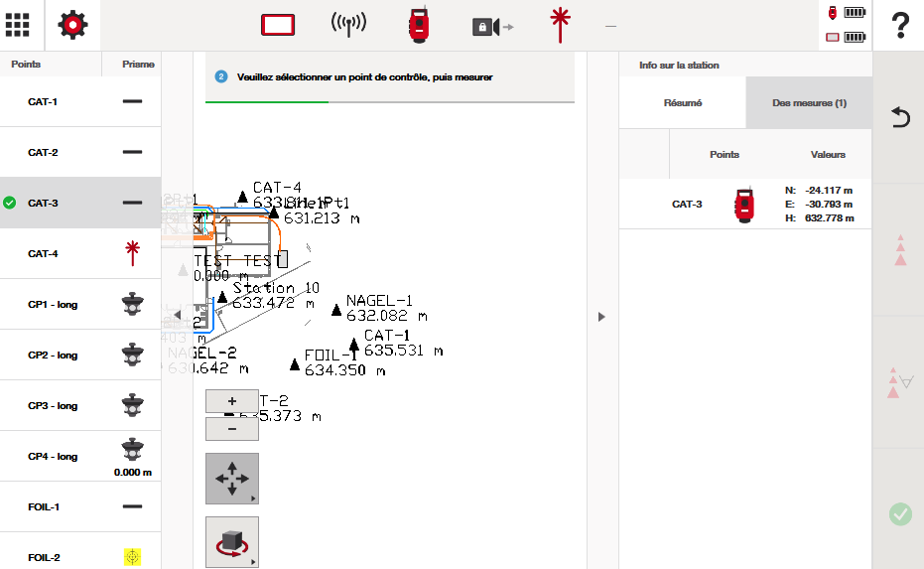Open settings with the red gear icon

pyautogui.click(x=73, y=25)
